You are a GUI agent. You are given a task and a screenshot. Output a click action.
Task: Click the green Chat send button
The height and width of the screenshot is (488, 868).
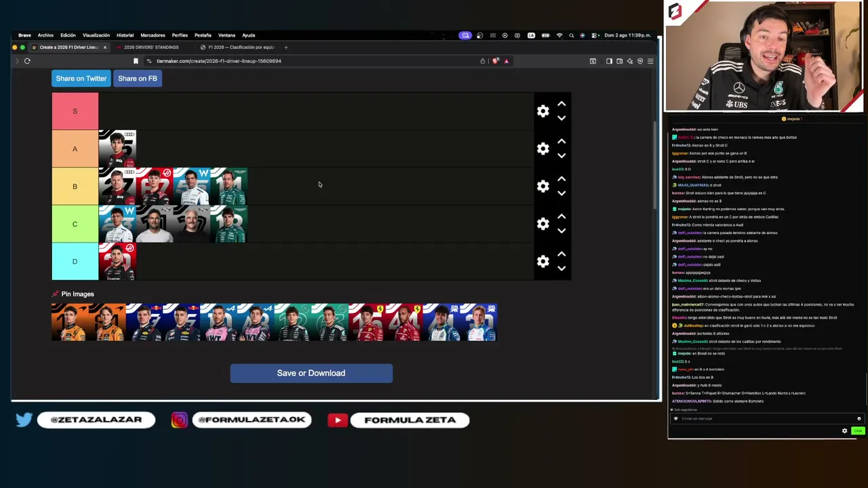click(x=858, y=431)
